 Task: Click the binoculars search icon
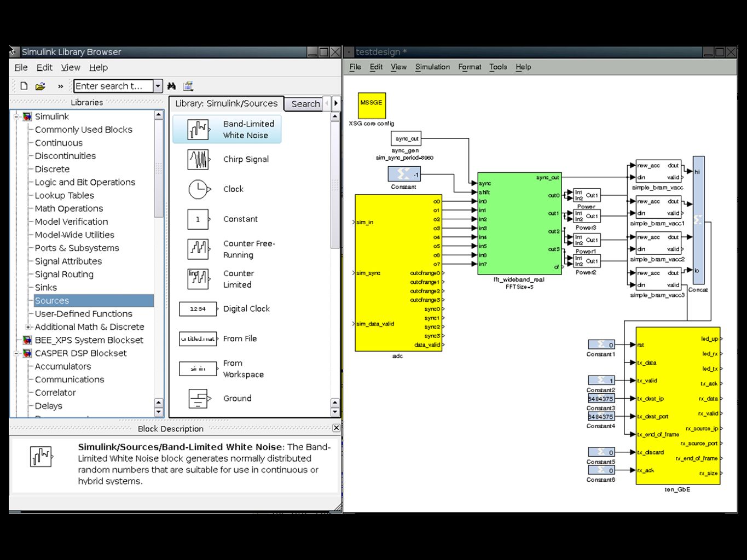tap(171, 86)
